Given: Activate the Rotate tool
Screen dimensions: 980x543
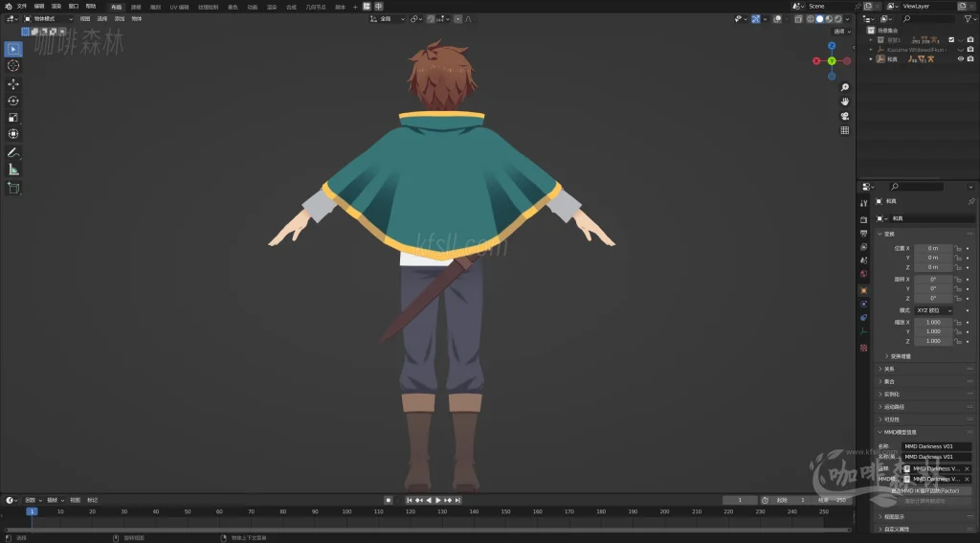Looking at the screenshot, I should point(13,101).
